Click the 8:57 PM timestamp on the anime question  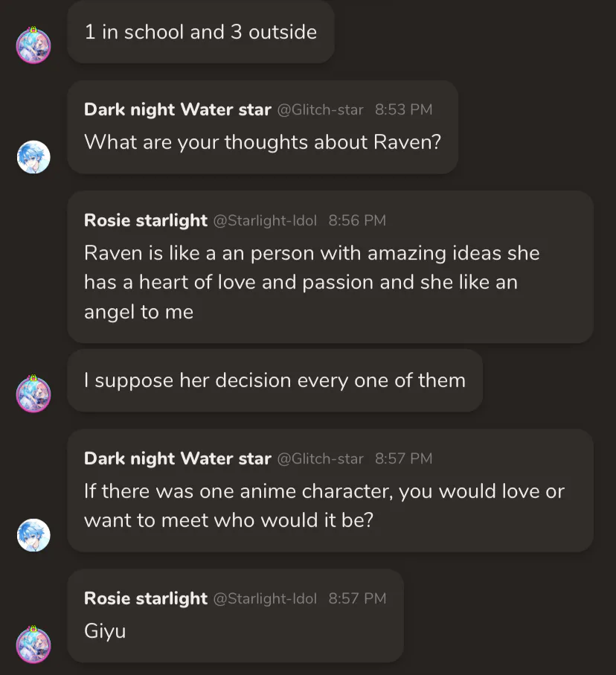point(403,459)
